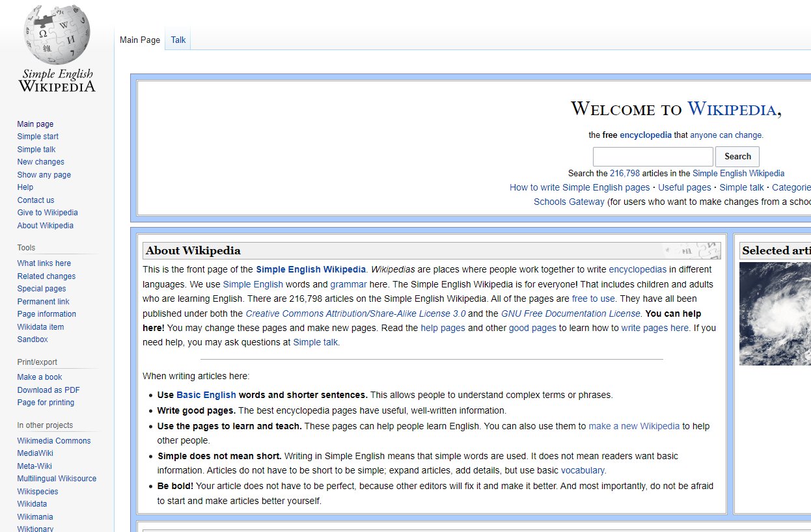Viewport: 811px width, 532px height.
Task: Click the Wikipedia link in welcome heading
Action: 732,109
